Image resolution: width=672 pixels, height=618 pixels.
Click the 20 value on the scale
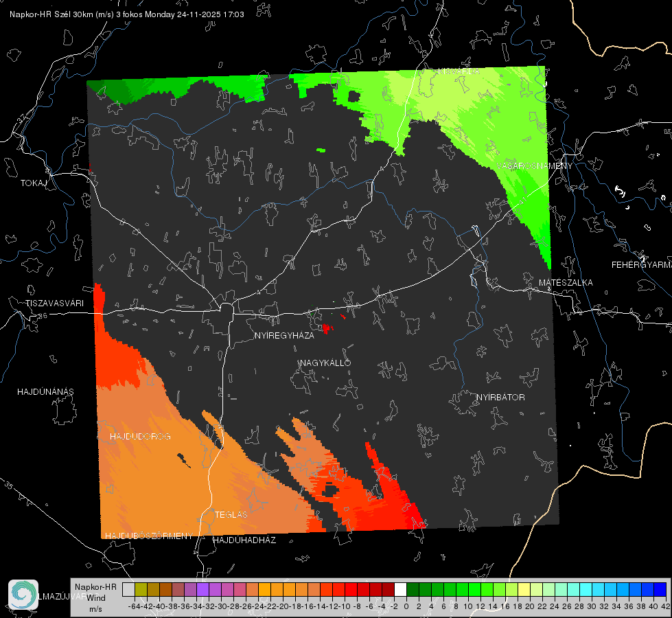[530, 606]
